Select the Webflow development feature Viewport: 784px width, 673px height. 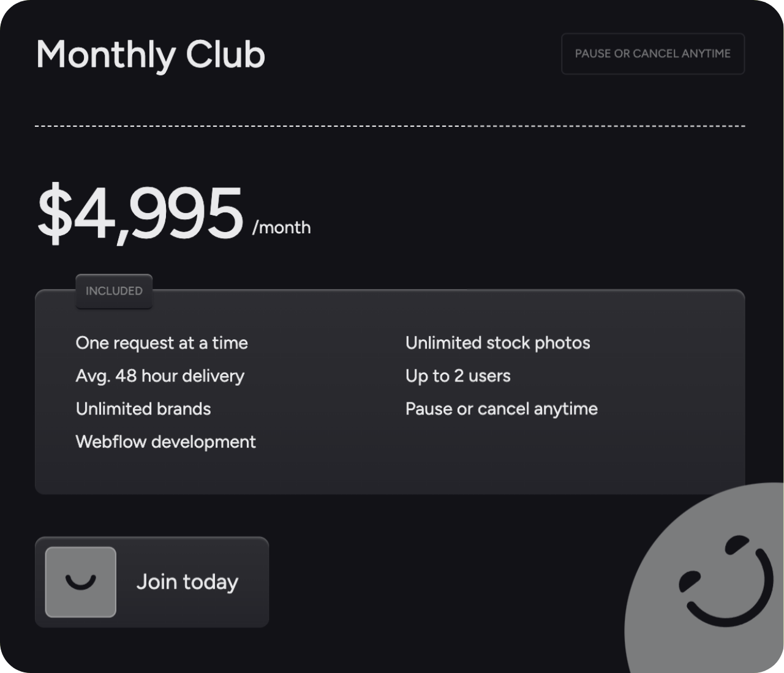(x=165, y=442)
